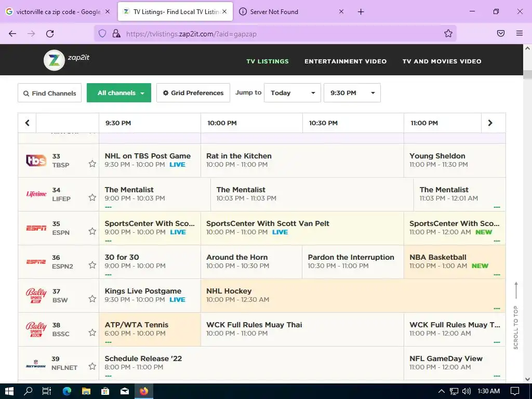Go to earlier time slots arrow
Screen dimensions: 532x399
click(x=27, y=123)
